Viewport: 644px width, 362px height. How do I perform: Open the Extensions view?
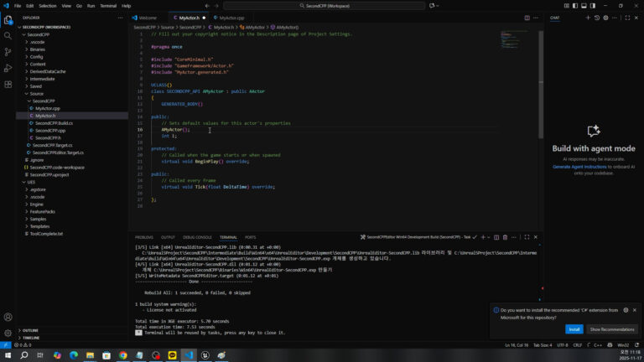pos(8,84)
